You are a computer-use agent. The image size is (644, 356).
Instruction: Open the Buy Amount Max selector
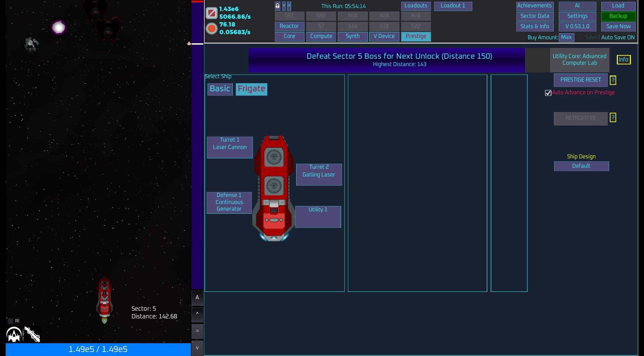click(x=567, y=37)
